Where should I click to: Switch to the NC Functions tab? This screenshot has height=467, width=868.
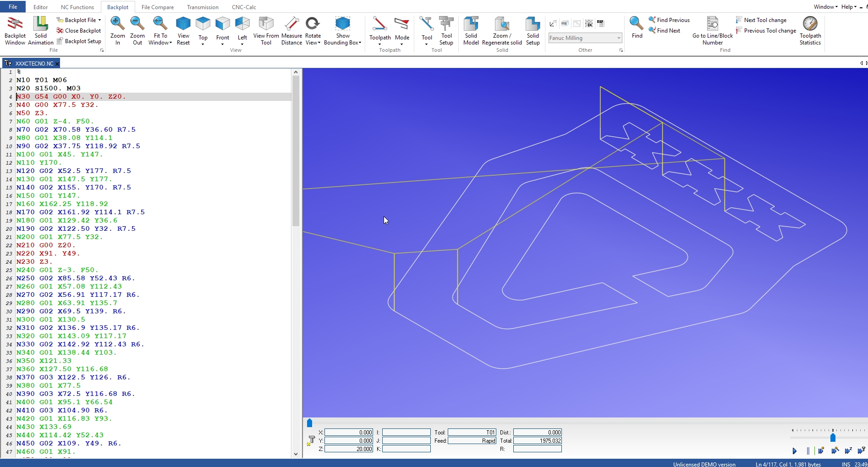point(77,7)
